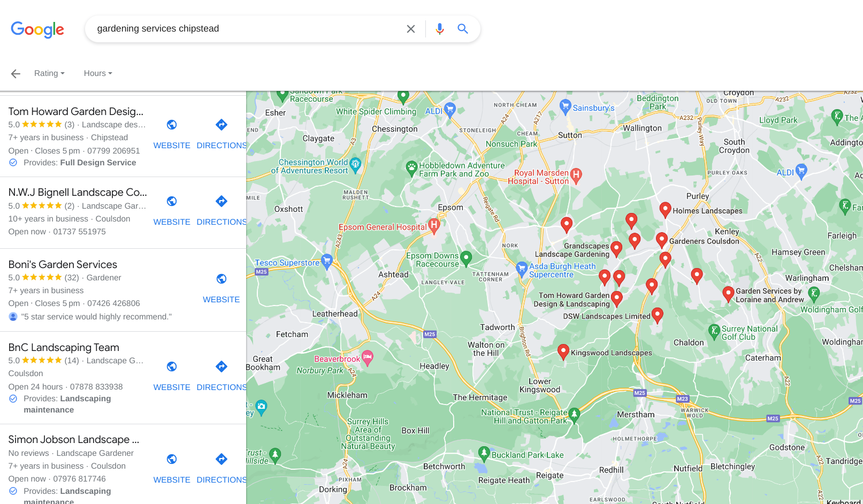Open the N.W.J Bignell Landscape listing title
The height and width of the screenshot is (504, 863).
click(x=78, y=192)
